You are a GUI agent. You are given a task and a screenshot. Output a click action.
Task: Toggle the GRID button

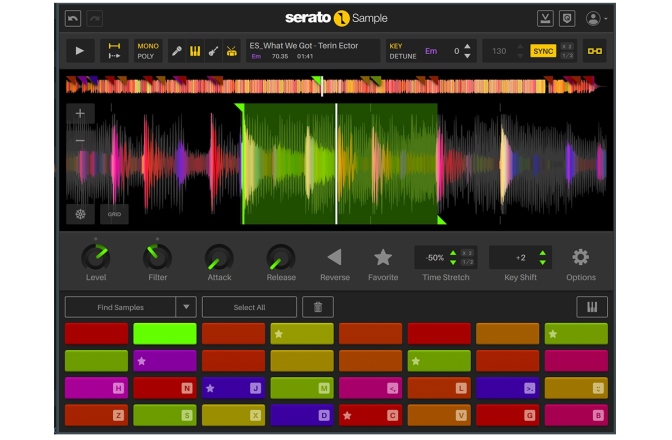coord(114,214)
